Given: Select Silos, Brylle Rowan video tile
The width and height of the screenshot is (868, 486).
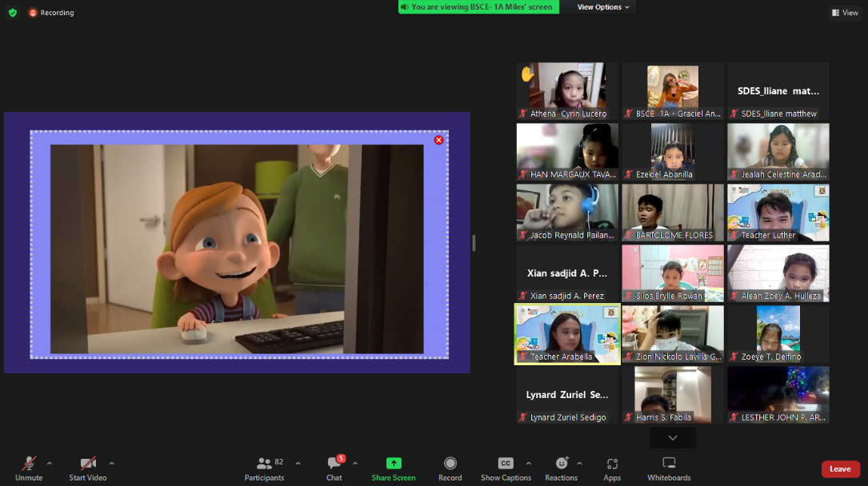Looking at the screenshot, I should point(673,273).
